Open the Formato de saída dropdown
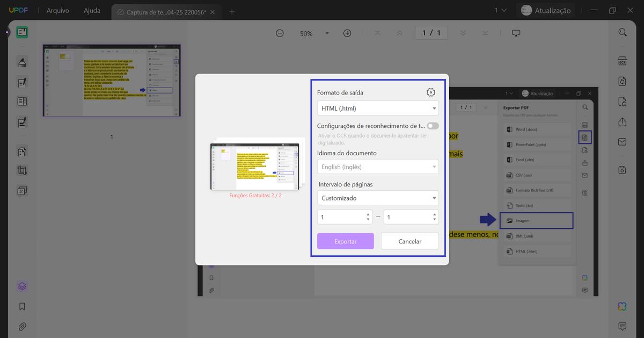The width and height of the screenshot is (644, 338). 378,107
